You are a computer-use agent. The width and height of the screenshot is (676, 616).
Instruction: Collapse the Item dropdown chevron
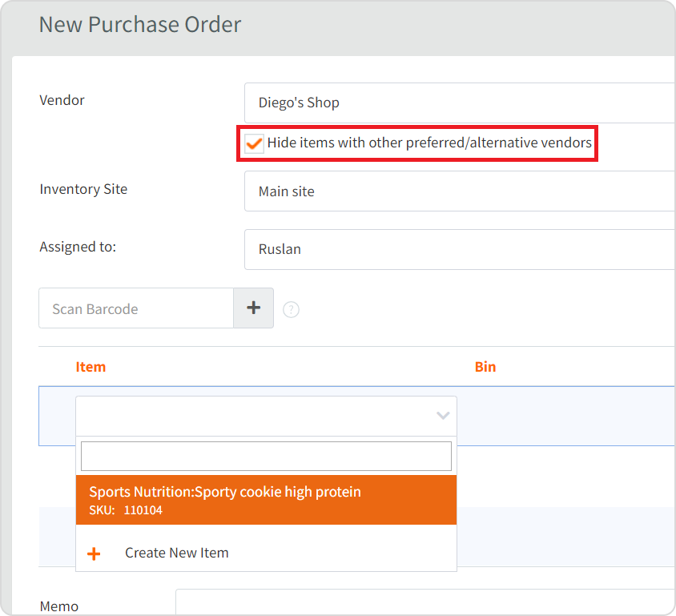tap(443, 416)
